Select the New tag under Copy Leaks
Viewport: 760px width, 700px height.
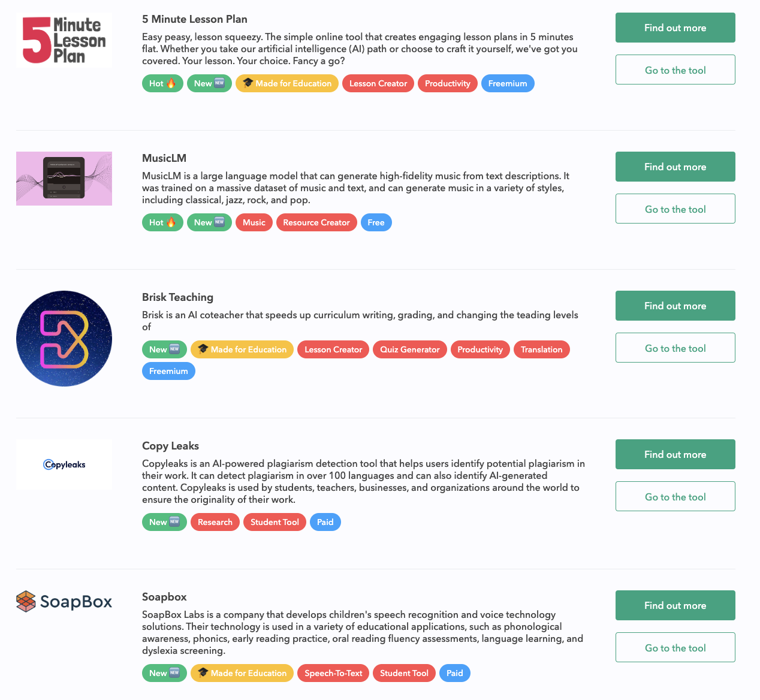(164, 522)
